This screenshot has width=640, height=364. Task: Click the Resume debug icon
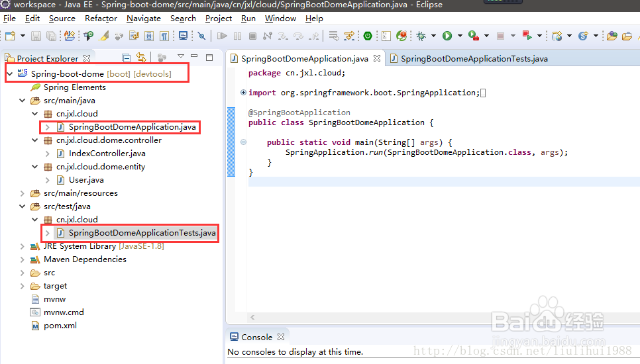[x=222, y=36]
